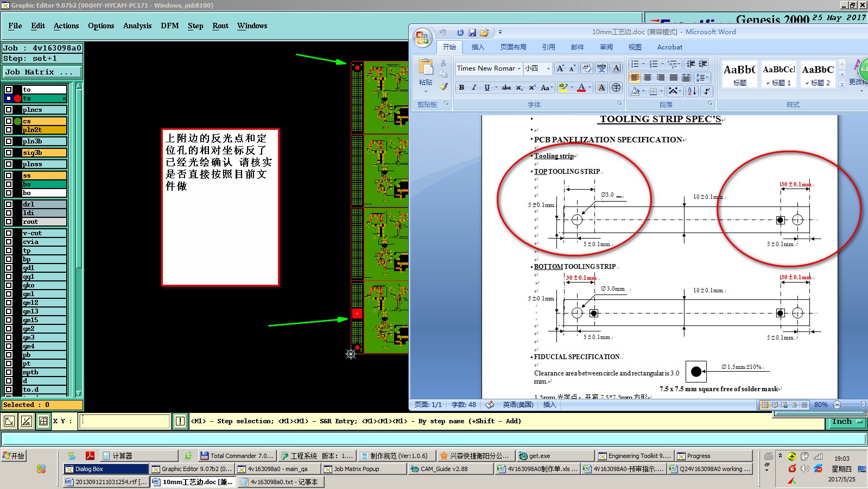Screen dimensions: 868x489
Task: Expand the Paragraph dialog launcher 段落
Action: click(710, 103)
